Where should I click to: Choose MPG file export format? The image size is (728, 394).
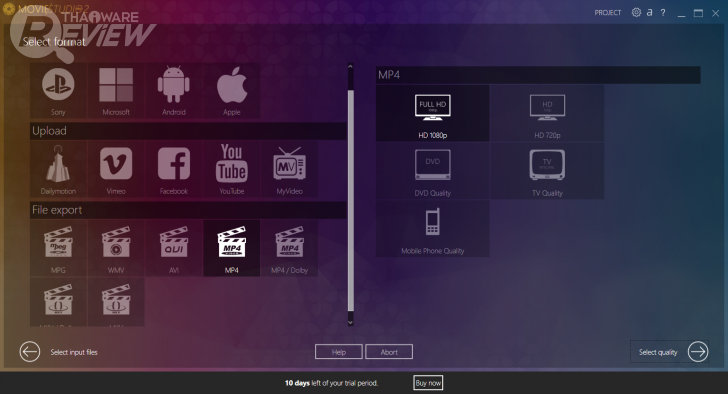[58, 248]
